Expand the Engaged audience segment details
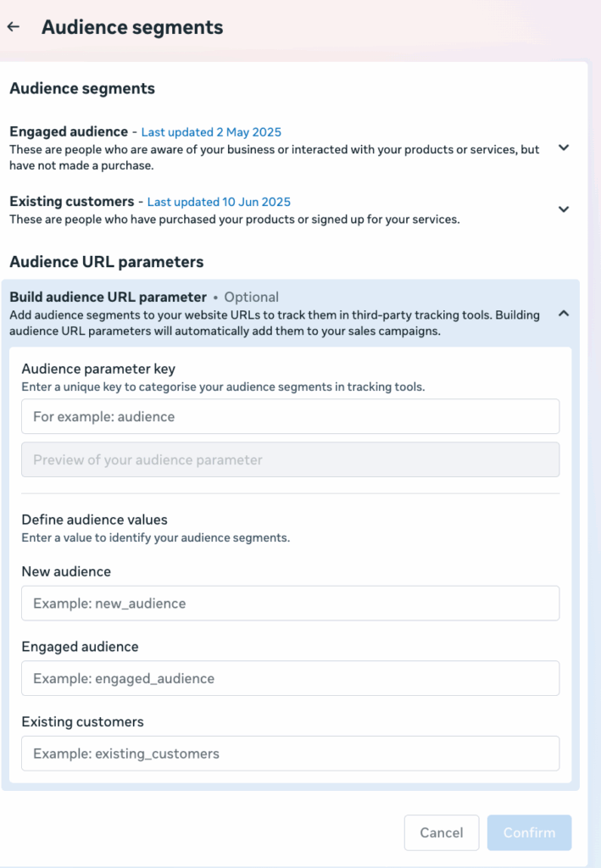 tap(563, 147)
